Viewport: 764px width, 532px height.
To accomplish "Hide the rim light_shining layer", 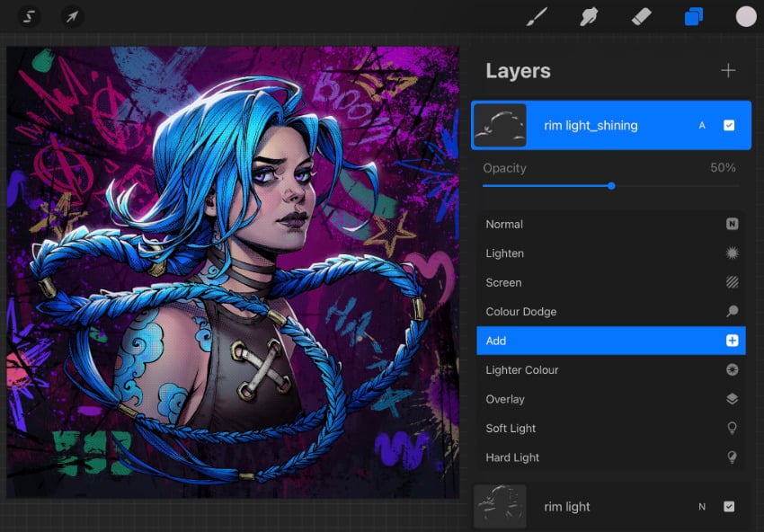I will click(x=729, y=125).
